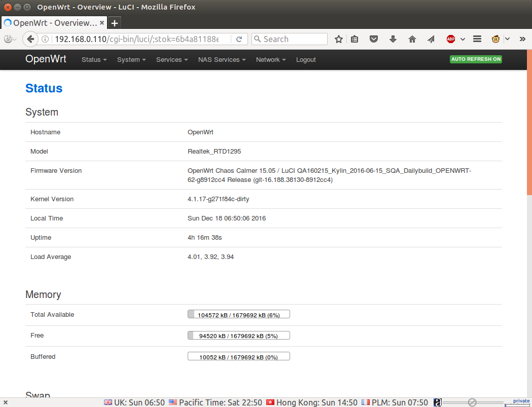Open the Downloads arrow icon
The width and height of the screenshot is (532, 407).
tap(393, 39)
